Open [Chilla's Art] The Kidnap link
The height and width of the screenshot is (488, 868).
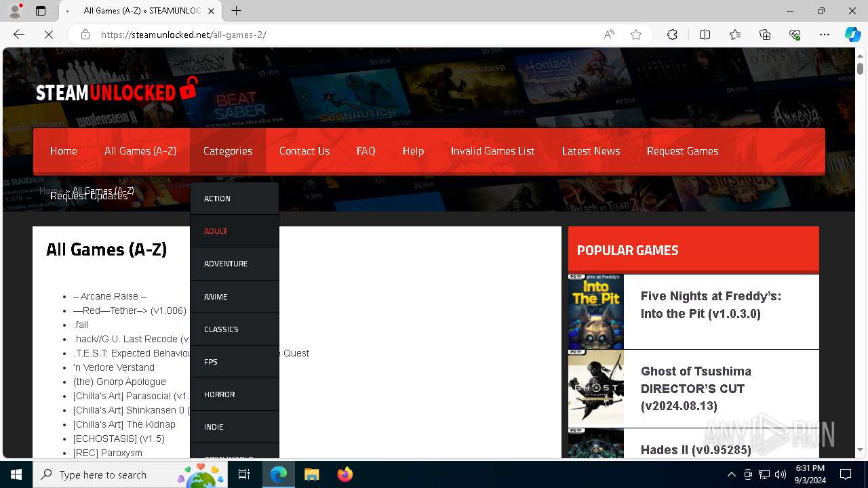pos(124,424)
